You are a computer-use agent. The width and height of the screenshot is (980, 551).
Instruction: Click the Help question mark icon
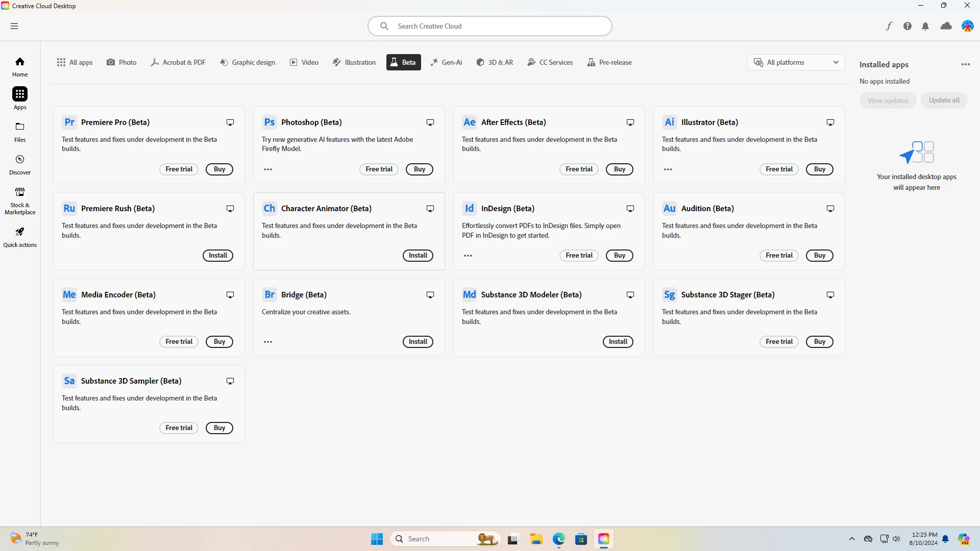coord(907,26)
